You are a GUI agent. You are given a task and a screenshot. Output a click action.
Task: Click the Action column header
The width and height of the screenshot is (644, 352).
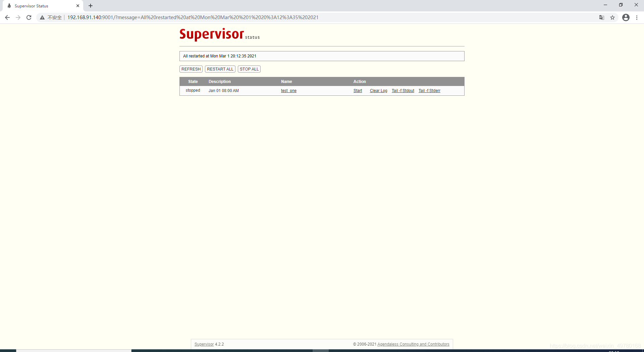point(360,82)
